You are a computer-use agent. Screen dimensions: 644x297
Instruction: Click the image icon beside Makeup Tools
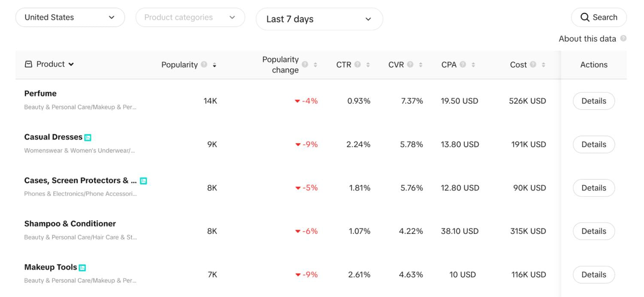(x=82, y=268)
